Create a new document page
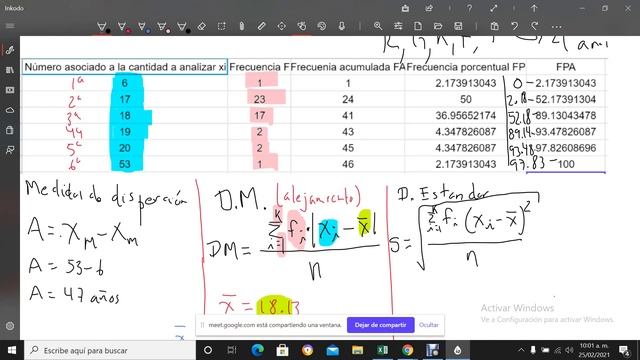 418,27
